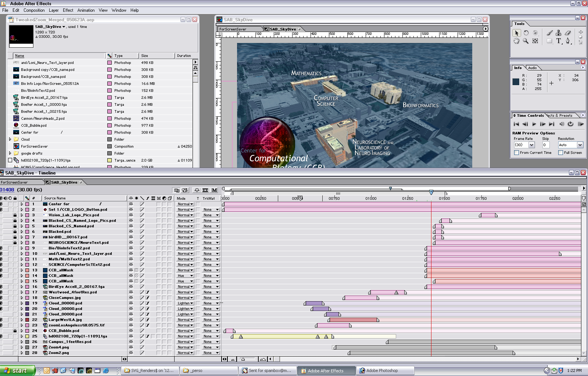Step to previous frame in Time Controls

(525, 124)
